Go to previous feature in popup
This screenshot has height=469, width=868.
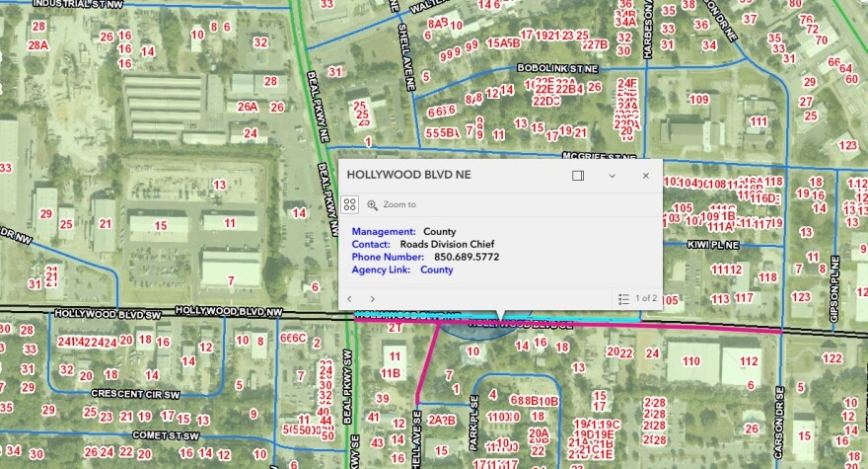349,299
